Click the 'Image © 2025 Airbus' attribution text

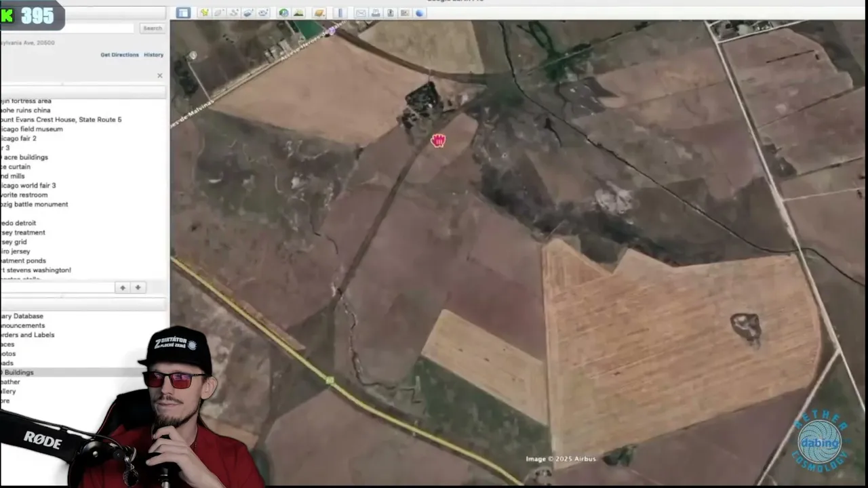tap(561, 459)
